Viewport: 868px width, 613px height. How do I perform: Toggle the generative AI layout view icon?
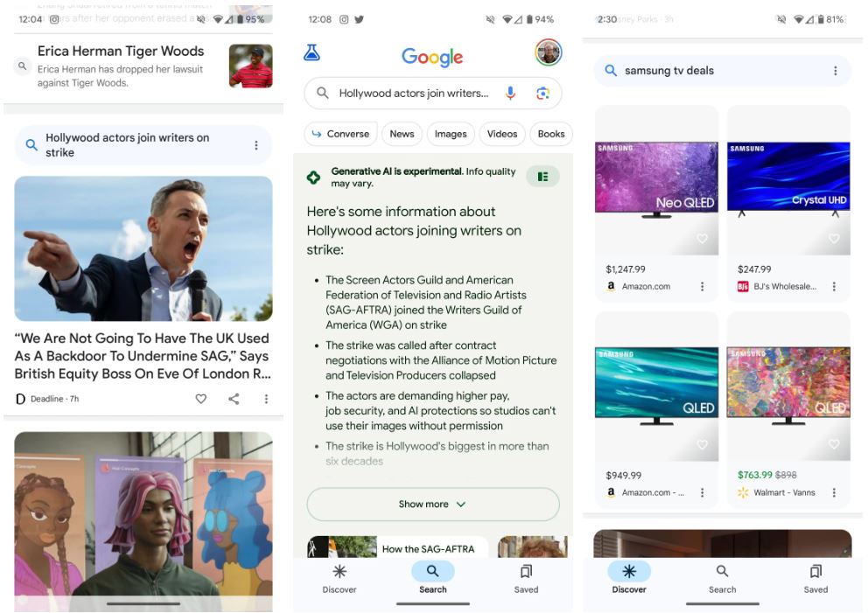542,177
